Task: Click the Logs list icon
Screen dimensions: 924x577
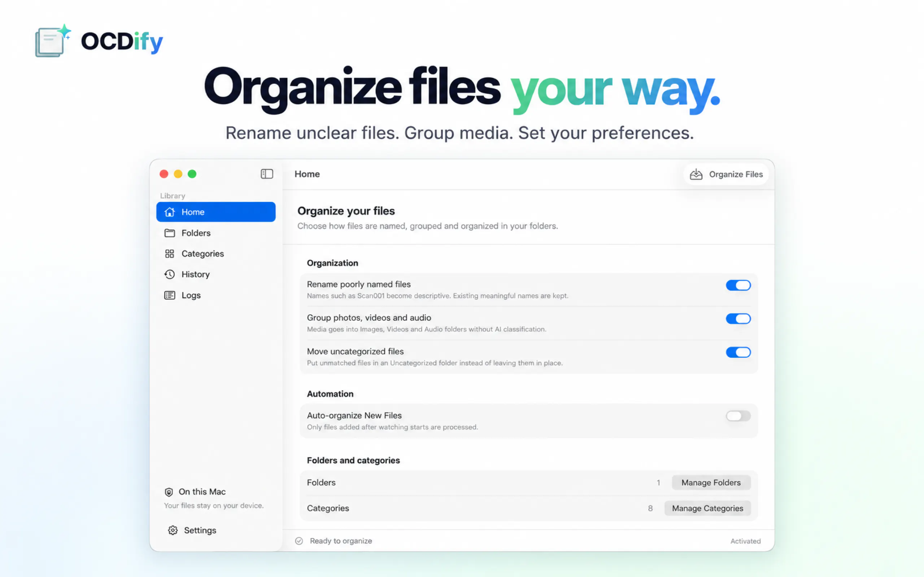Action: (x=170, y=295)
